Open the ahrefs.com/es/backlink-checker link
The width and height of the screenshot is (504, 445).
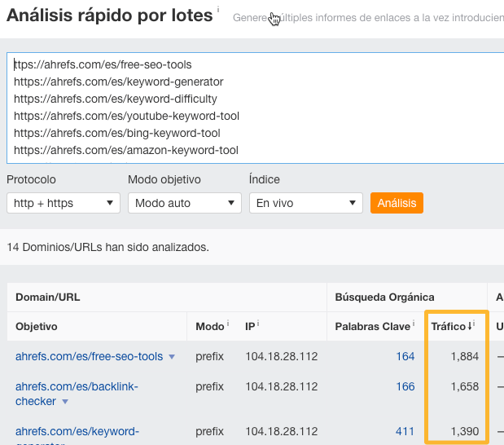(77, 394)
